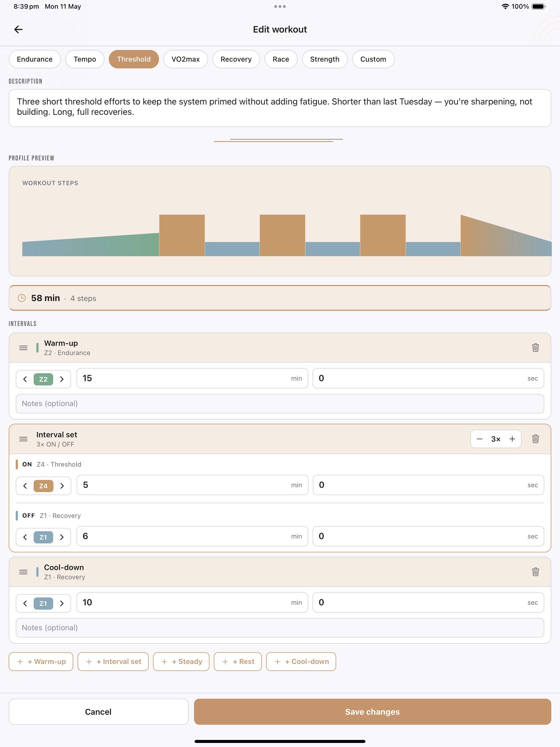The height and width of the screenshot is (747, 560).
Task: Decrease interval set repeat count
Action: (x=480, y=439)
